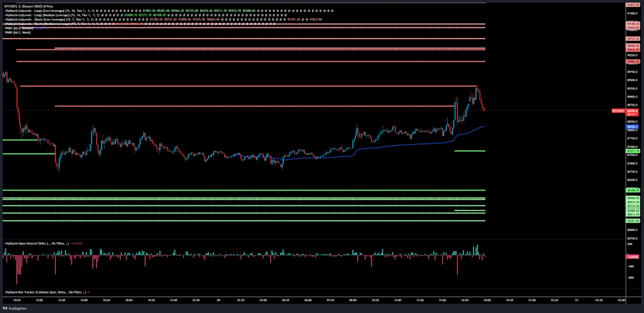Viewport: 644px width, 313px height.
Task: Click the blue VWAP price label 88102.7
Action: [x=631, y=127]
